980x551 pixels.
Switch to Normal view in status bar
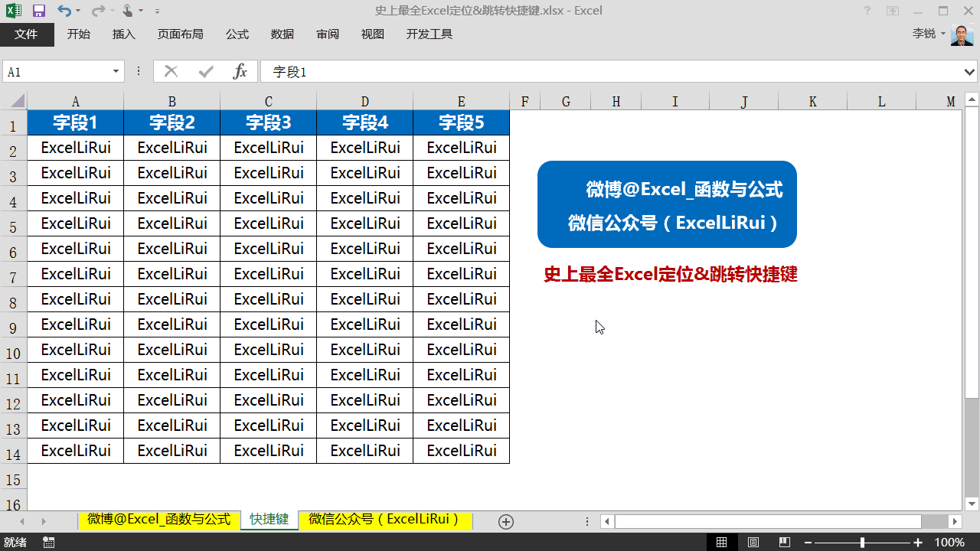pyautogui.click(x=721, y=542)
